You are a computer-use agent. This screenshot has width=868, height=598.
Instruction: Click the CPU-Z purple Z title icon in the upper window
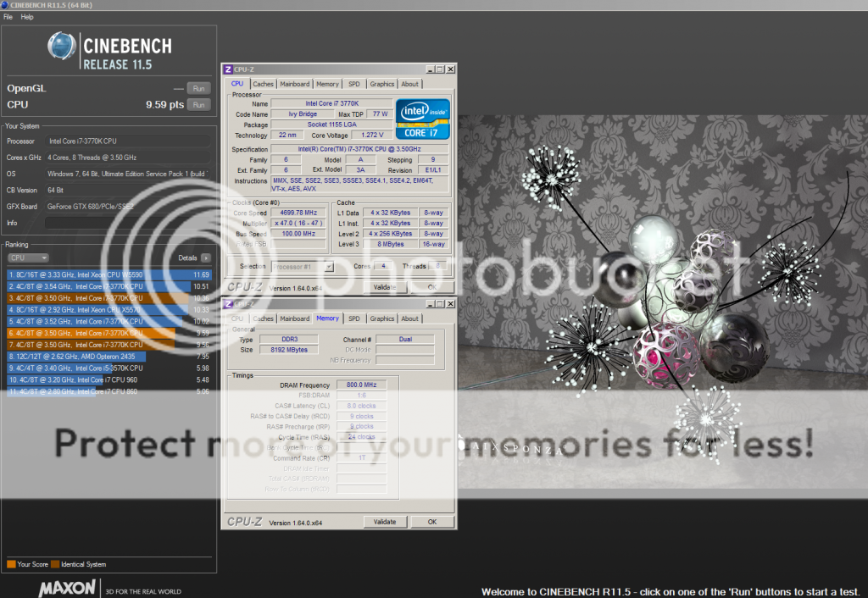point(228,69)
